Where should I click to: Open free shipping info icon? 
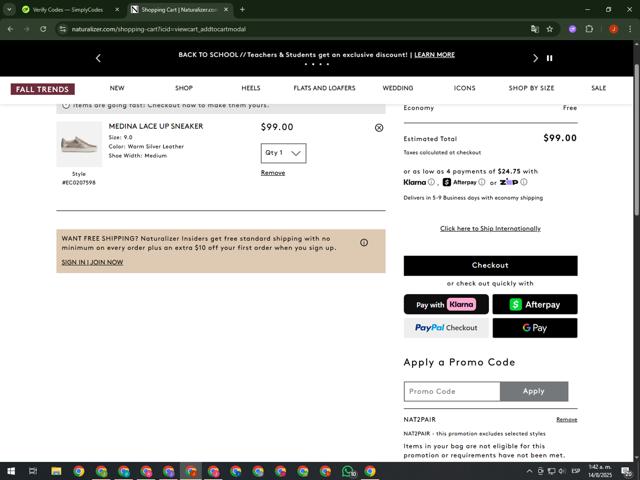click(364, 242)
